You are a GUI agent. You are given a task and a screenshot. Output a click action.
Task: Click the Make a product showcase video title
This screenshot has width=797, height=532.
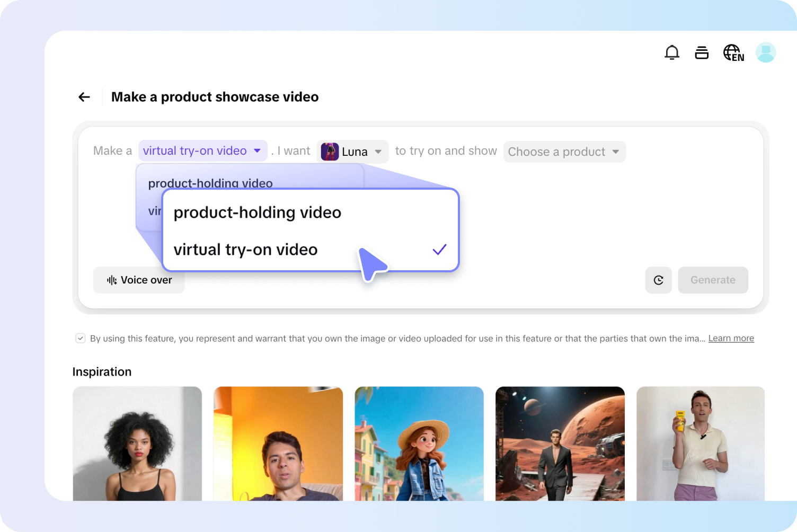[x=214, y=96]
